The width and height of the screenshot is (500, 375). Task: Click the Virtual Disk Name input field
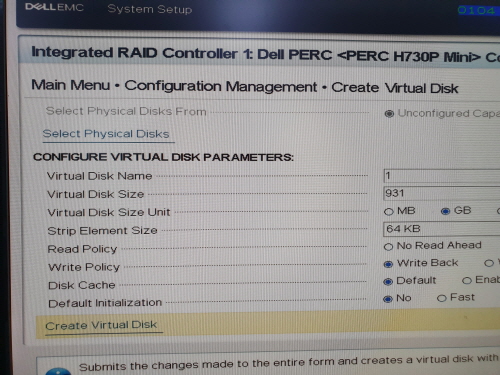pos(442,175)
